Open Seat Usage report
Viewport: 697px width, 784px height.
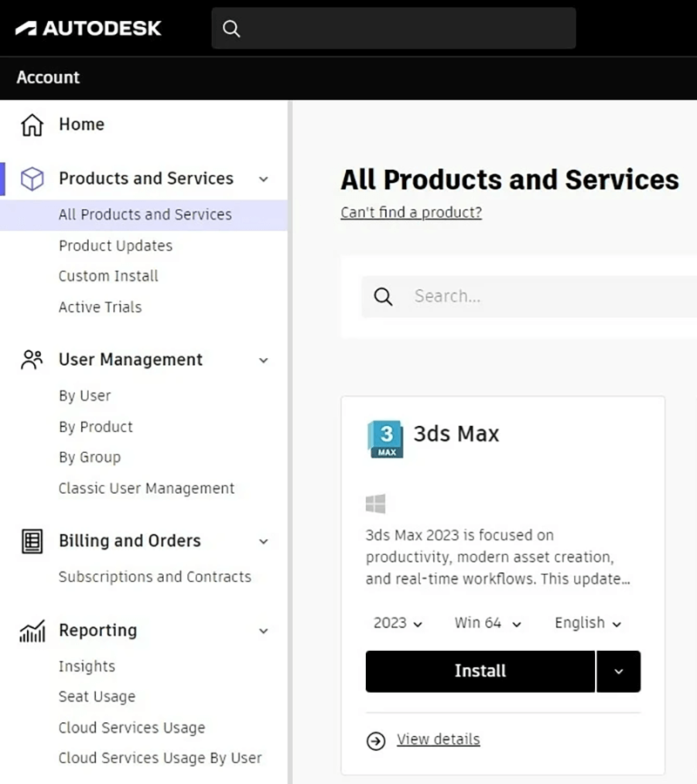[x=97, y=697]
